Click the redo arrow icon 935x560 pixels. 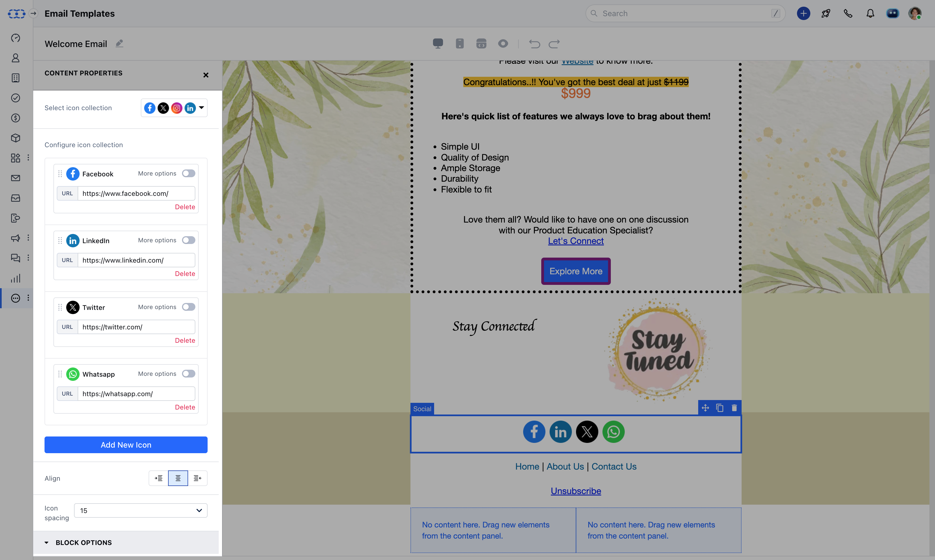(x=554, y=44)
